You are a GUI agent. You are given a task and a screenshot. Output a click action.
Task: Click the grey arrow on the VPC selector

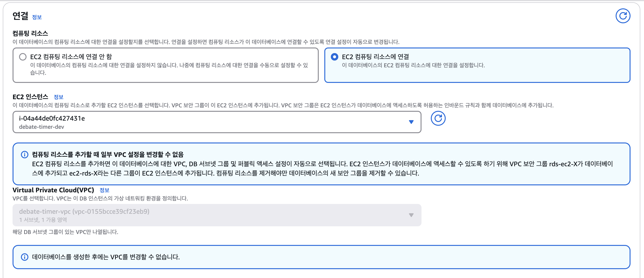pyautogui.click(x=411, y=215)
